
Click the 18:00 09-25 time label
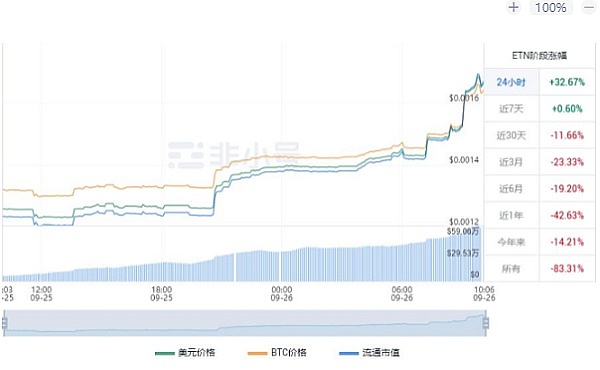pos(161,293)
